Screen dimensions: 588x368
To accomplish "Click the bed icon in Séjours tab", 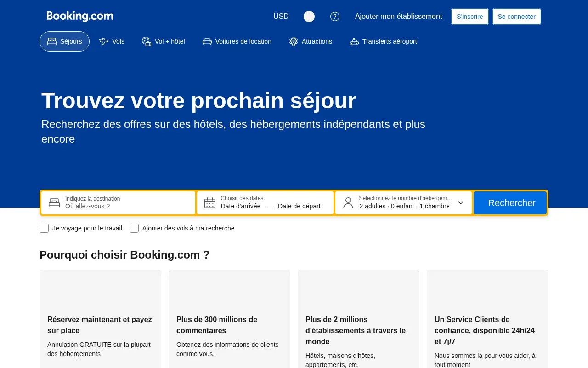I will pos(52,41).
